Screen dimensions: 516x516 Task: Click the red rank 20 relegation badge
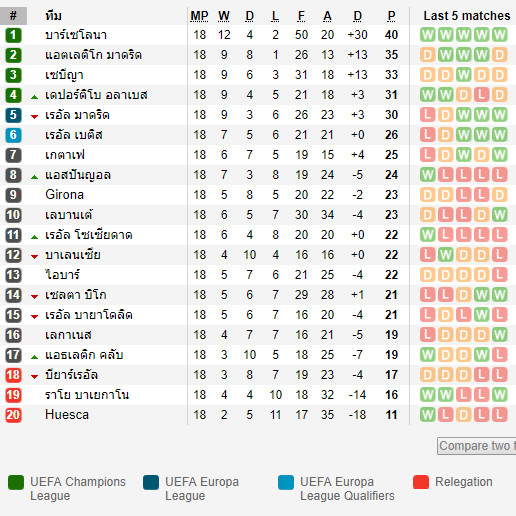[x=13, y=415]
